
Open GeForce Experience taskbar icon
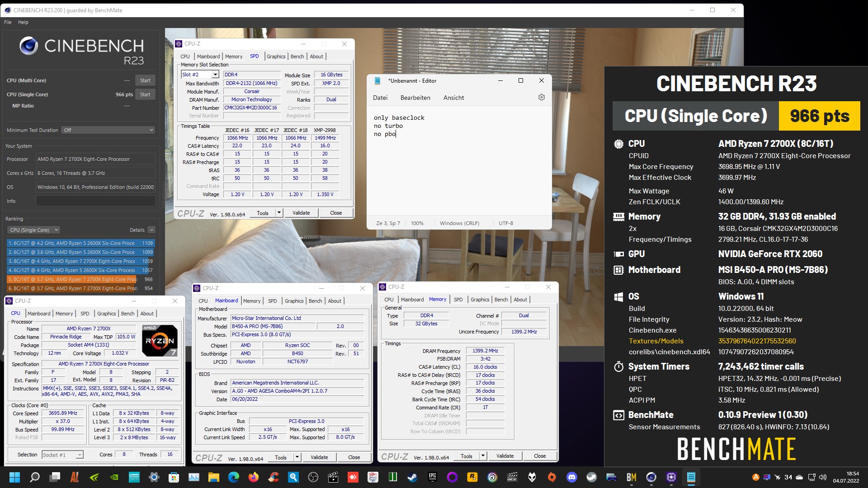tap(94, 477)
